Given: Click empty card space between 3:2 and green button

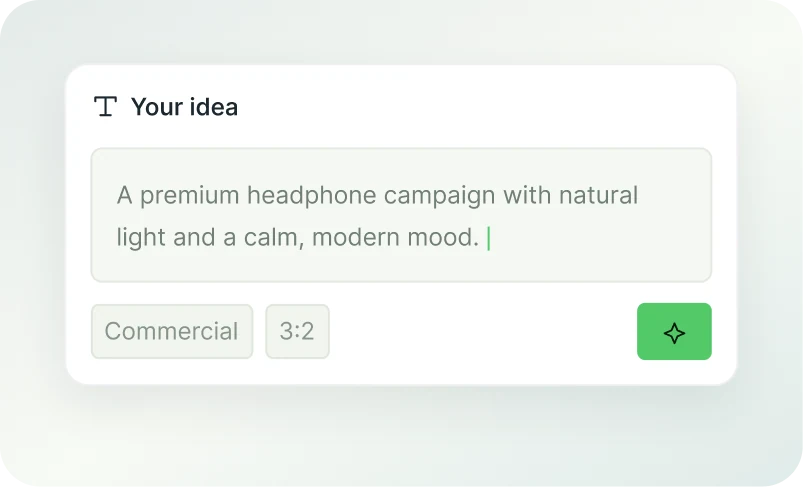Looking at the screenshot, I should 482,331.
